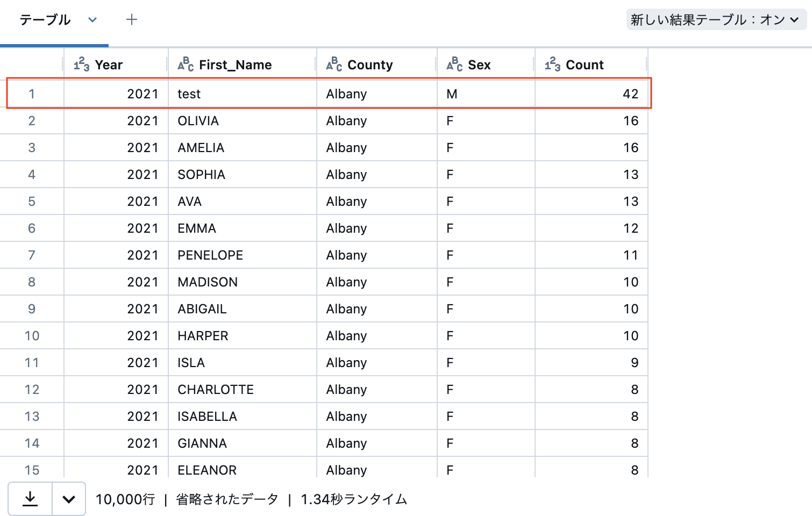Select the ISLA name cell
This screenshot has width=812, height=516.
243,362
